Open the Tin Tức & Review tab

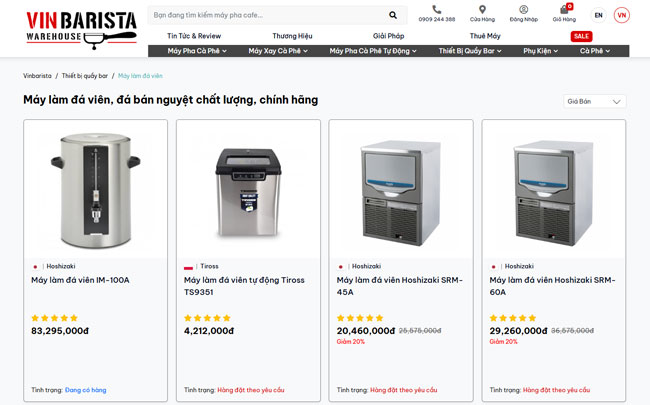[x=194, y=36]
